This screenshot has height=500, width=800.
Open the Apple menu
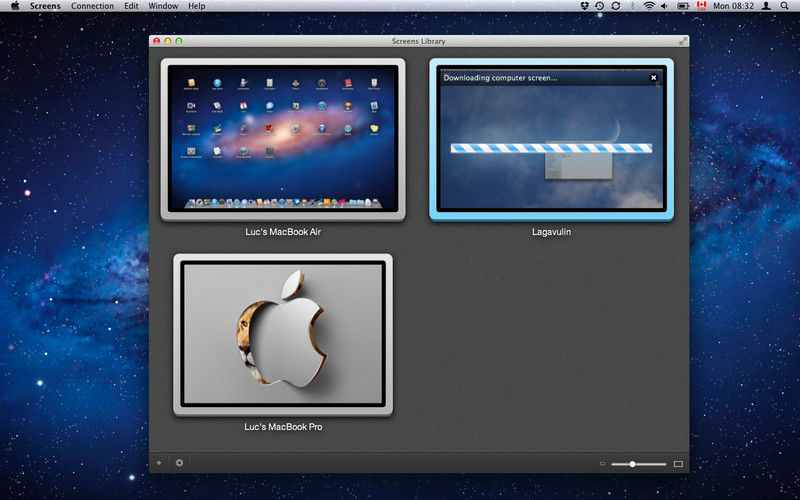click(x=15, y=6)
